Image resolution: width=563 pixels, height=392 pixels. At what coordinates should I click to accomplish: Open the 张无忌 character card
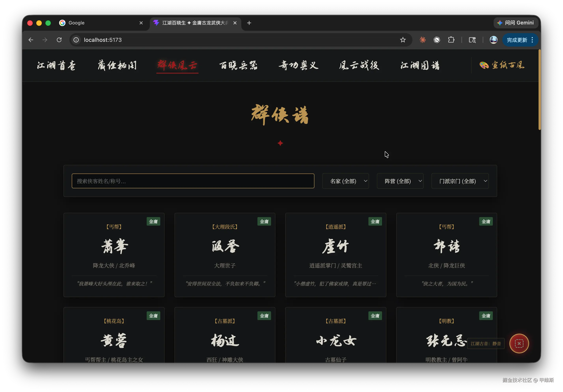tap(446, 335)
